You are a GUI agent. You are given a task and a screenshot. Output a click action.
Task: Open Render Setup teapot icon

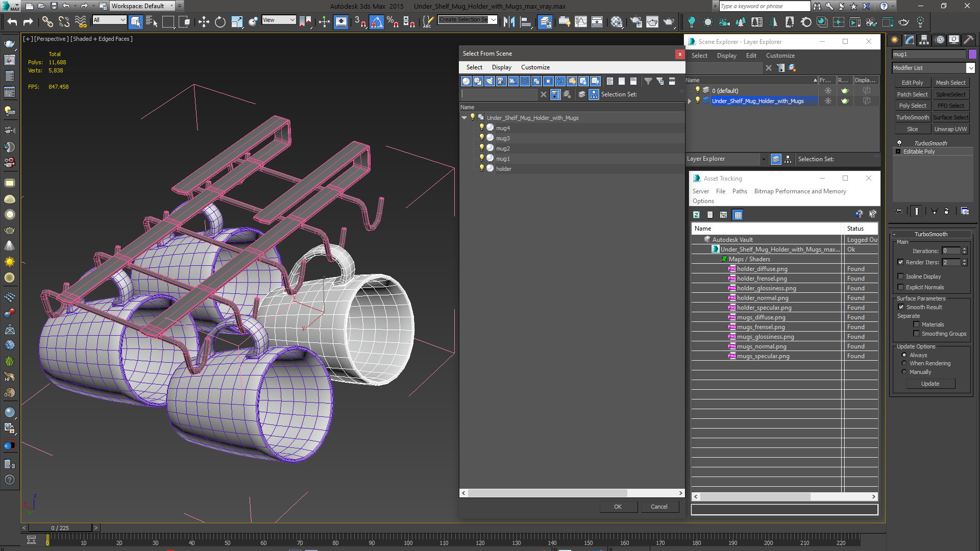635,21
